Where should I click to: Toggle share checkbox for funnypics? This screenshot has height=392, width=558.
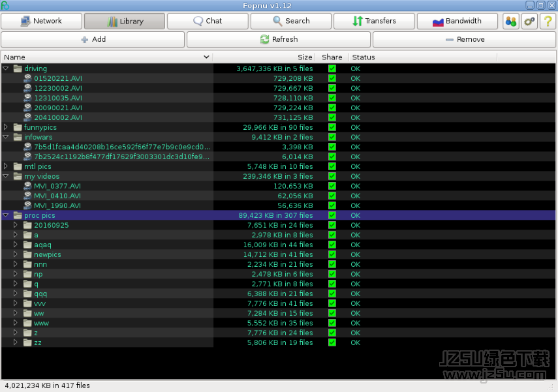point(332,127)
